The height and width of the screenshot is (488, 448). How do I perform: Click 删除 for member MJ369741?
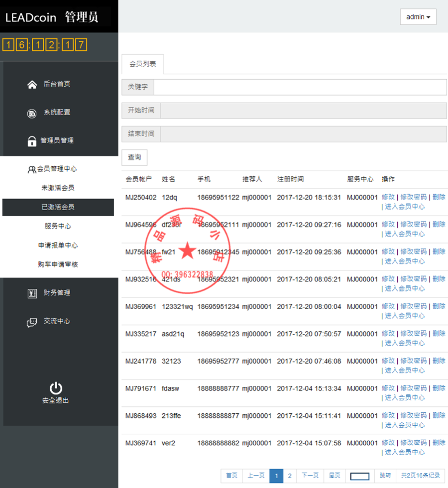pyautogui.click(x=439, y=442)
